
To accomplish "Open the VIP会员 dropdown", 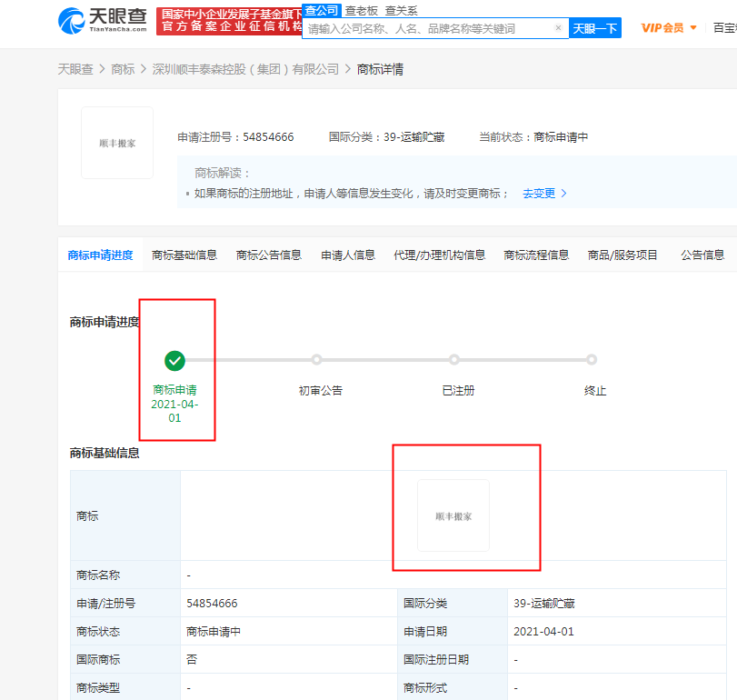I will coord(668,28).
